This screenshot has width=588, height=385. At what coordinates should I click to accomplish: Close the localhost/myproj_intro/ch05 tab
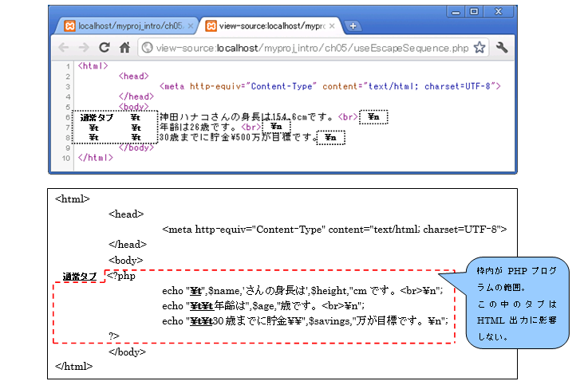coord(190,26)
